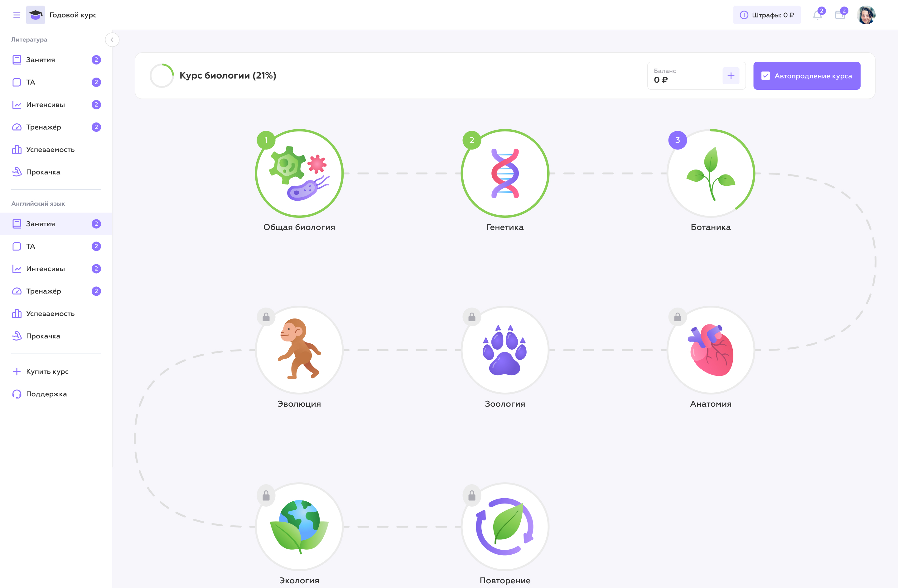Add balance with the plus button
The height and width of the screenshot is (588, 898).
coord(731,76)
